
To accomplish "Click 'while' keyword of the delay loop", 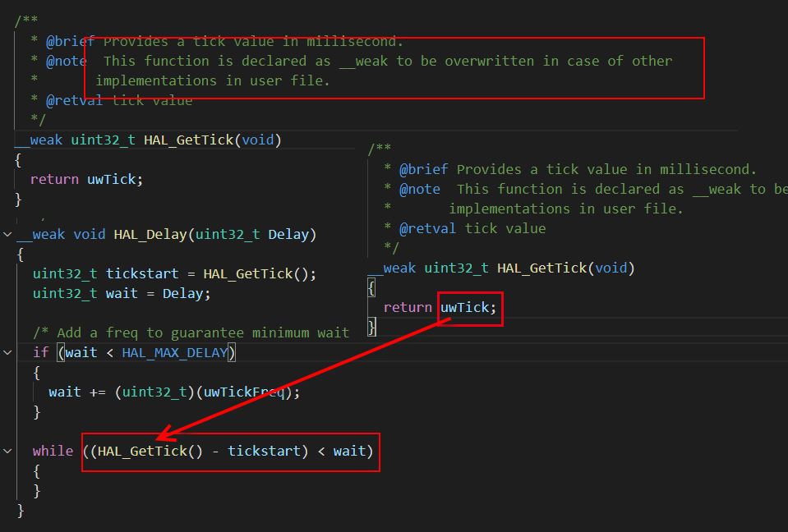I will (x=53, y=452).
